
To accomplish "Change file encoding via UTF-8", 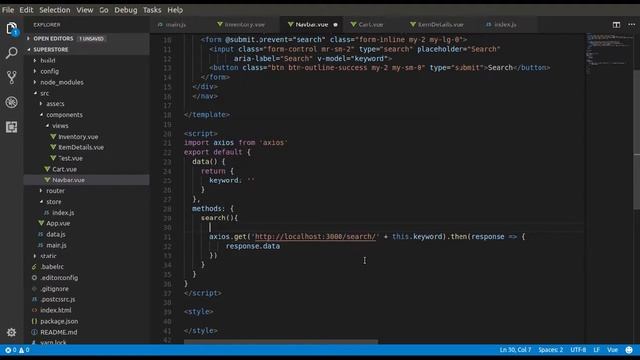I will click(578, 350).
